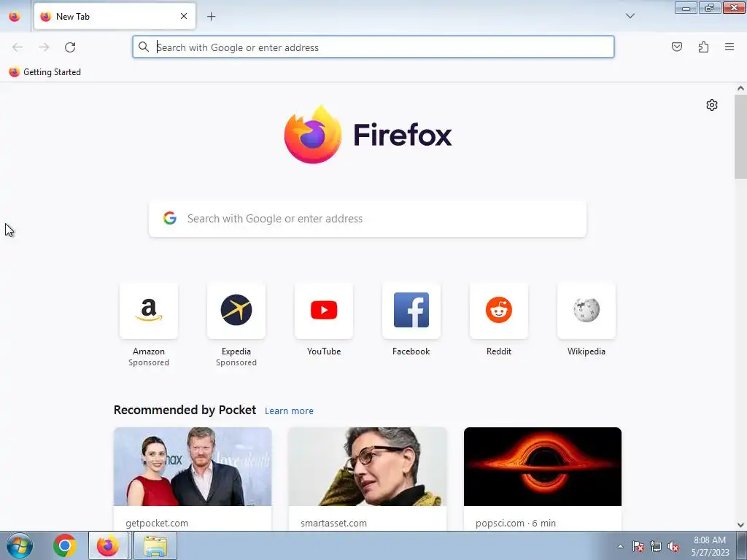Open the Extensions puzzle icon

coord(703,47)
